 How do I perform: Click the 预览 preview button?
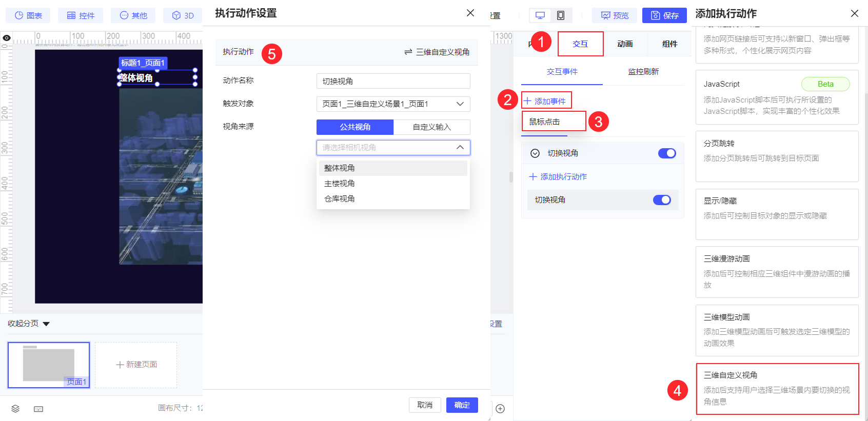(615, 15)
